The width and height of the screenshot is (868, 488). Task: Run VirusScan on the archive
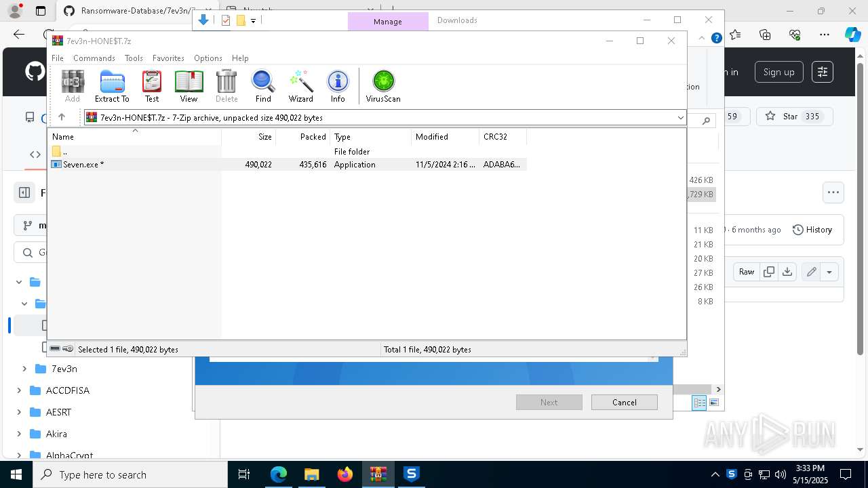click(383, 86)
